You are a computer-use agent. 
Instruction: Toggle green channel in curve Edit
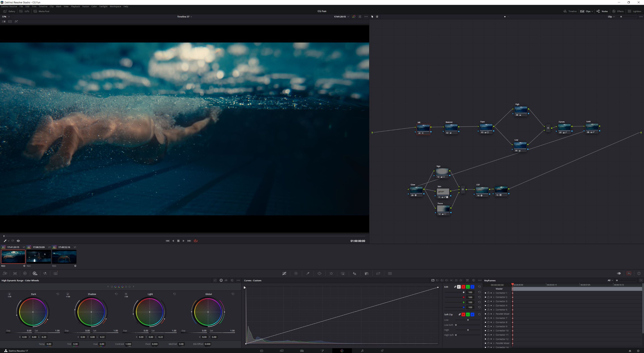[x=468, y=287]
